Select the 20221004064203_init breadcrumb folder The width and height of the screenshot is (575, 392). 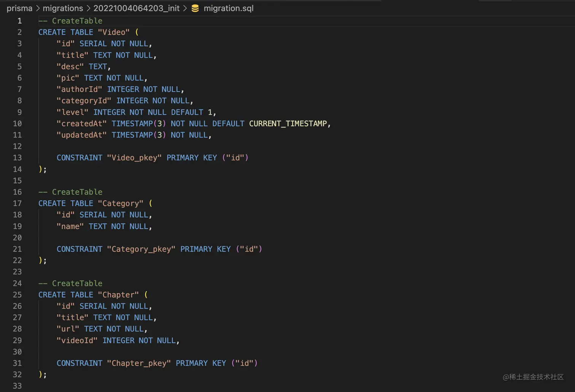pos(136,8)
